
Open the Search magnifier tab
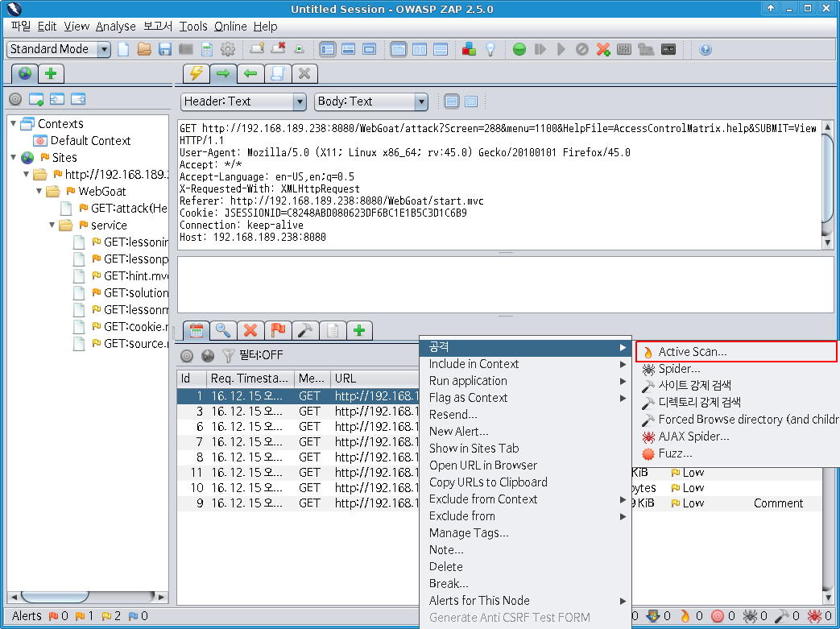tap(223, 330)
